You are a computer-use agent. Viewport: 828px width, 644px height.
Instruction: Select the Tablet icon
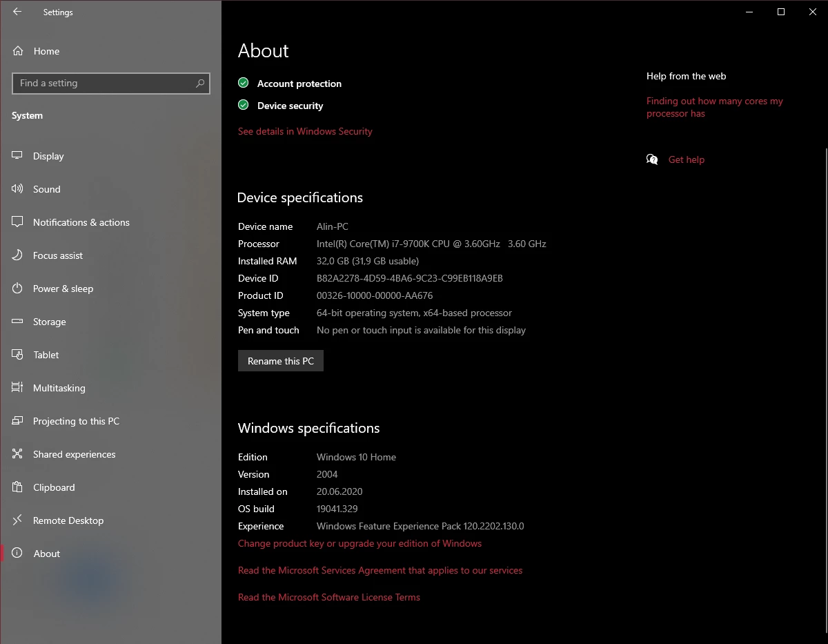[x=18, y=355]
